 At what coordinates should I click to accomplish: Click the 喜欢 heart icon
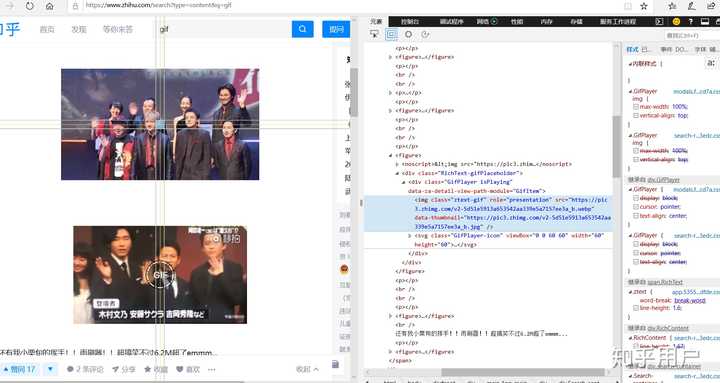pos(180,369)
